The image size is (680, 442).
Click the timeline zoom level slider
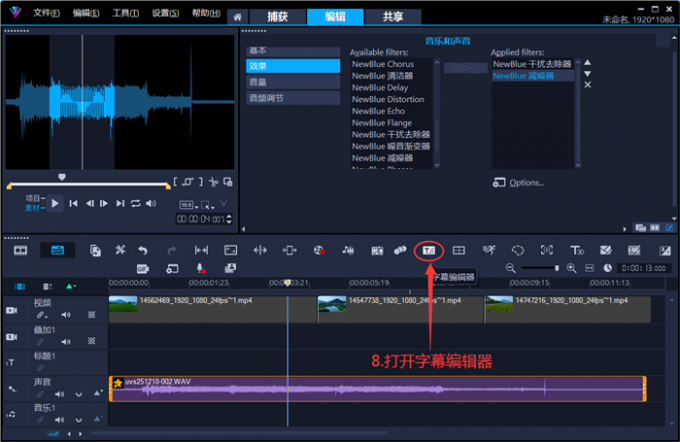point(543,269)
